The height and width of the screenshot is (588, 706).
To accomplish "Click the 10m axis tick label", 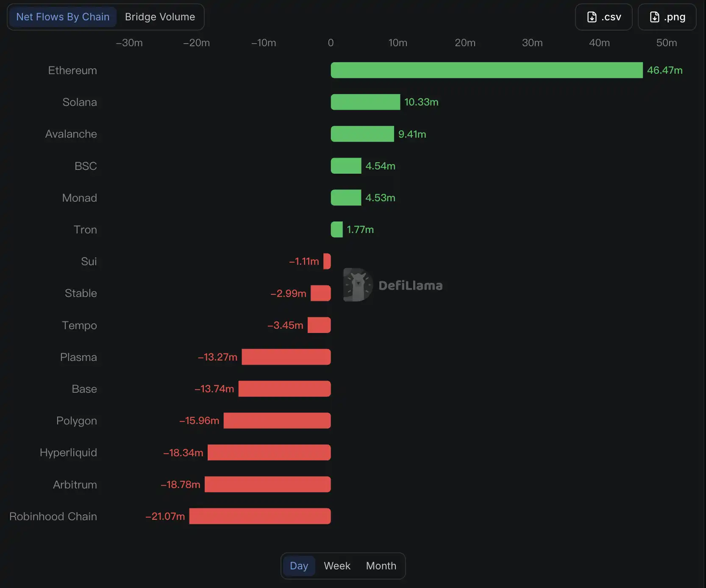I will [x=398, y=43].
